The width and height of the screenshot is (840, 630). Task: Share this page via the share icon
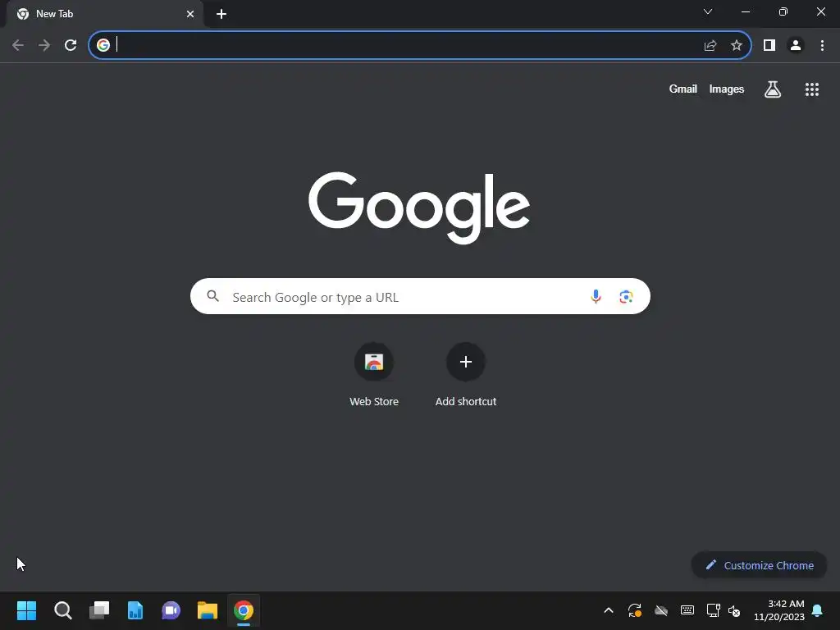(710, 46)
